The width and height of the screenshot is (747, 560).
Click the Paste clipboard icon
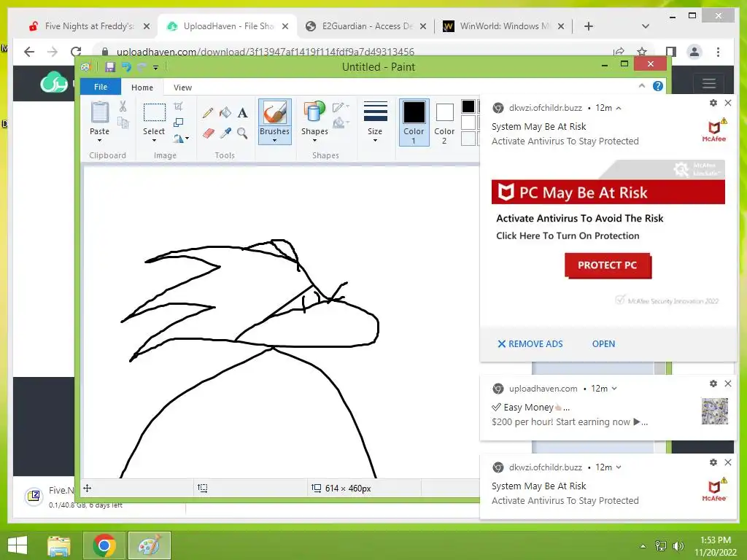point(100,113)
